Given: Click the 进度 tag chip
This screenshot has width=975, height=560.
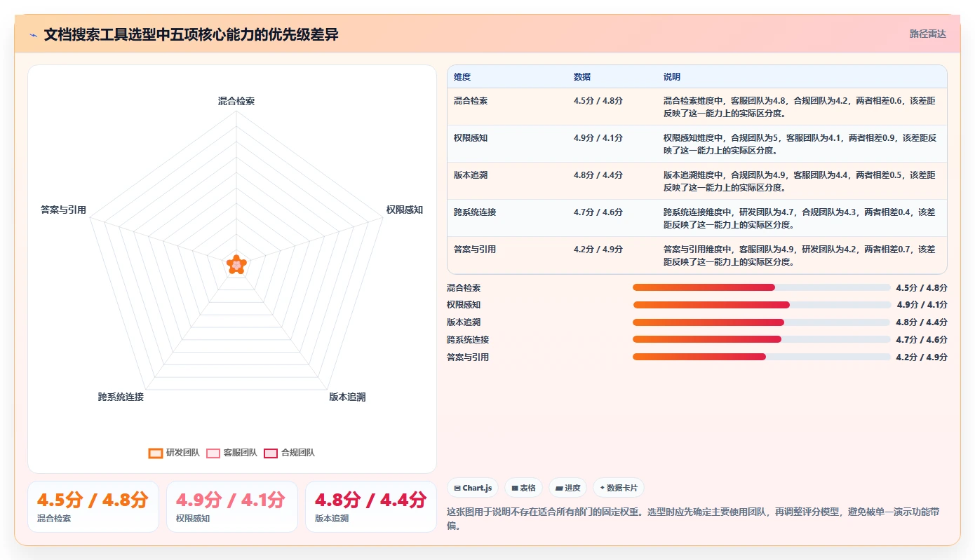Looking at the screenshot, I should (567, 488).
